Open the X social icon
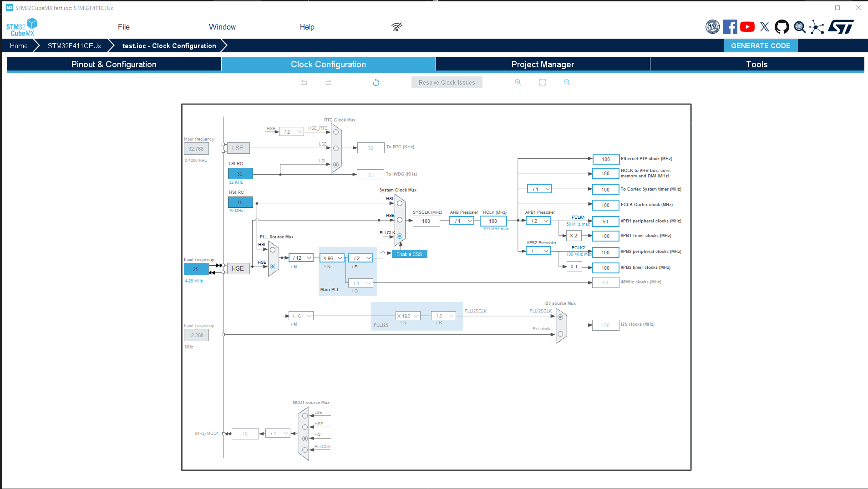 pyautogui.click(x=765, y=27)
